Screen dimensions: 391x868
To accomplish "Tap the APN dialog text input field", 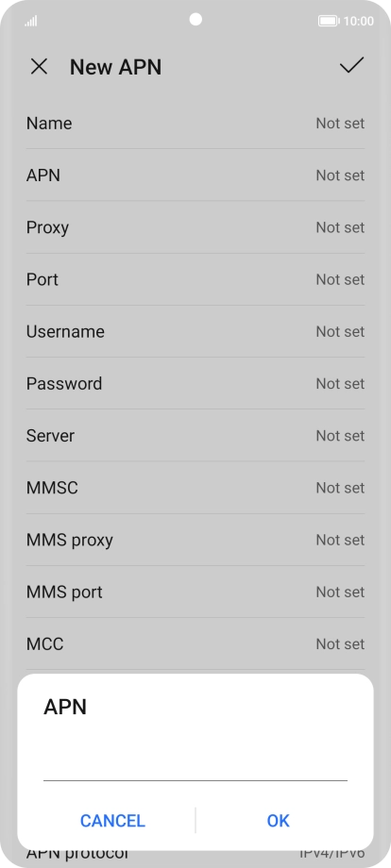I will 195,765.
